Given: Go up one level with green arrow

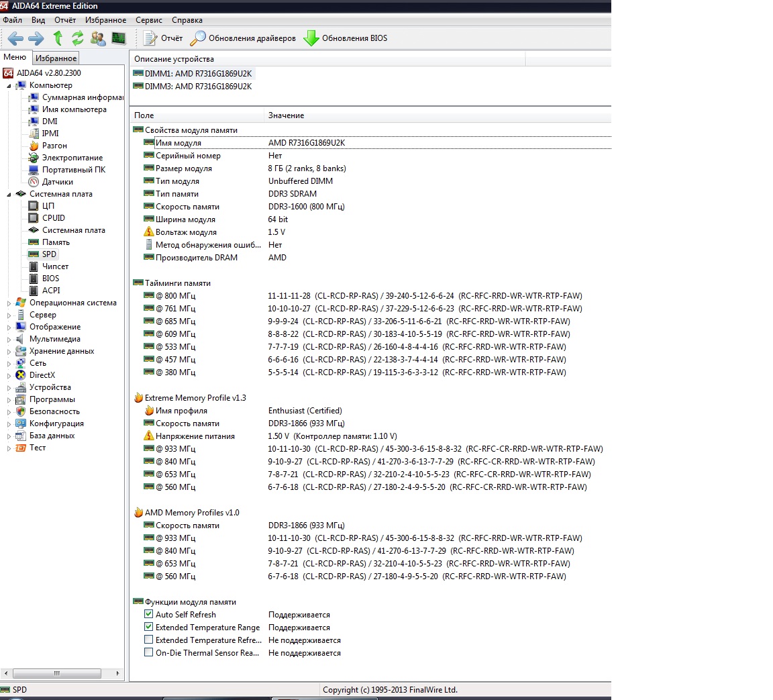Looking at the screenshot, I should [x=58, y=38].
